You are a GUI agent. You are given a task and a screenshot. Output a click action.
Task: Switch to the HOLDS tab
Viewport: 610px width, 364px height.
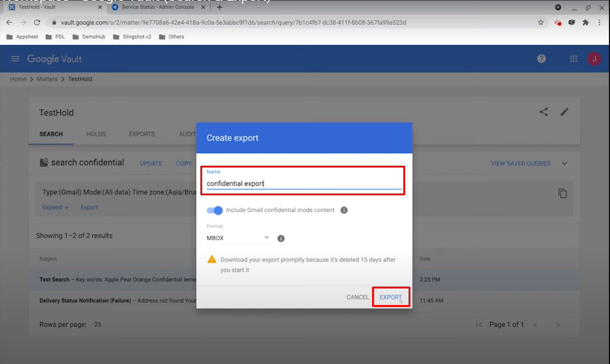click(96, 134)
